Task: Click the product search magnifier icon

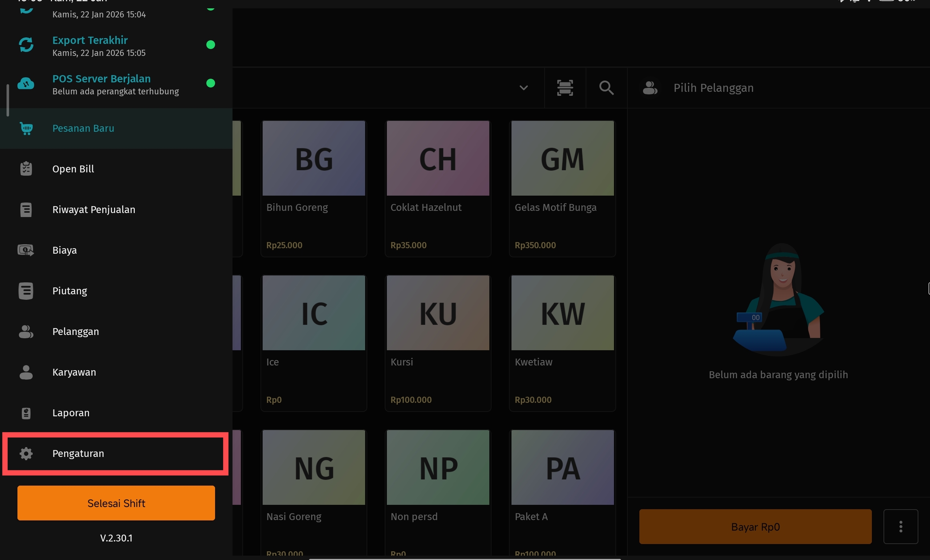Action: [606, 88]
